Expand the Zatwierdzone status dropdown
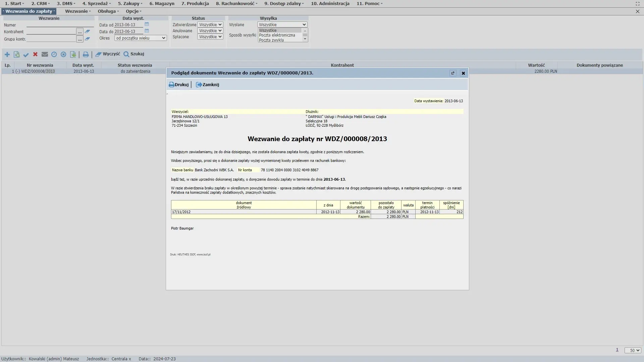The image size is (644, 362). pos(210,25)
